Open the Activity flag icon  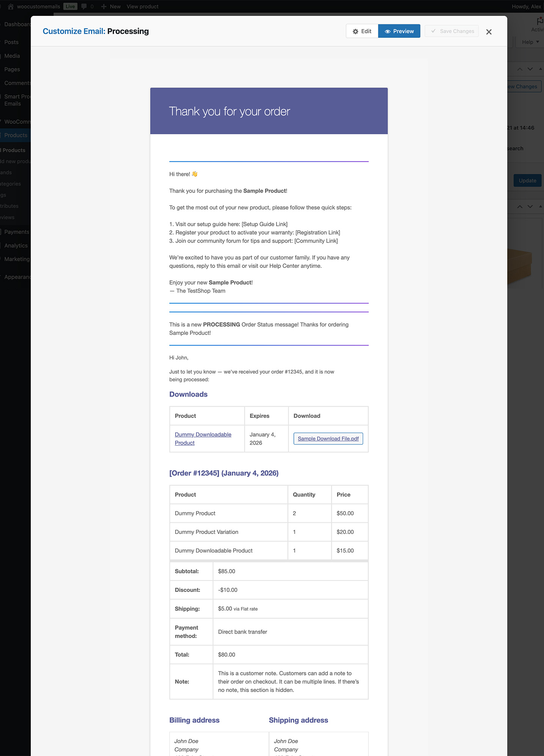pos(539,22)
